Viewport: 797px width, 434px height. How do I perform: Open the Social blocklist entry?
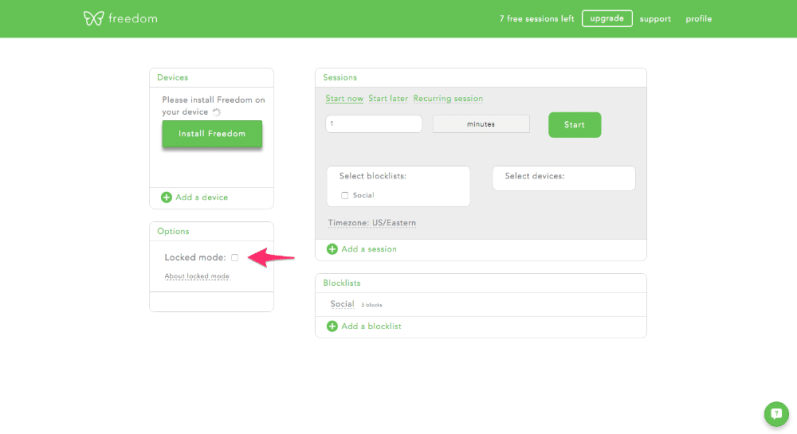coord(342,304)
